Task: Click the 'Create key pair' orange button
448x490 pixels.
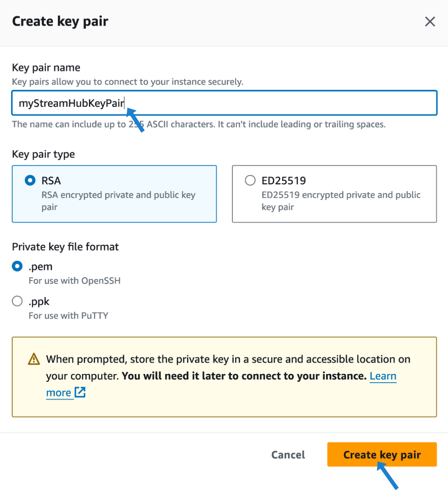Action: click(x=382, y=454)
